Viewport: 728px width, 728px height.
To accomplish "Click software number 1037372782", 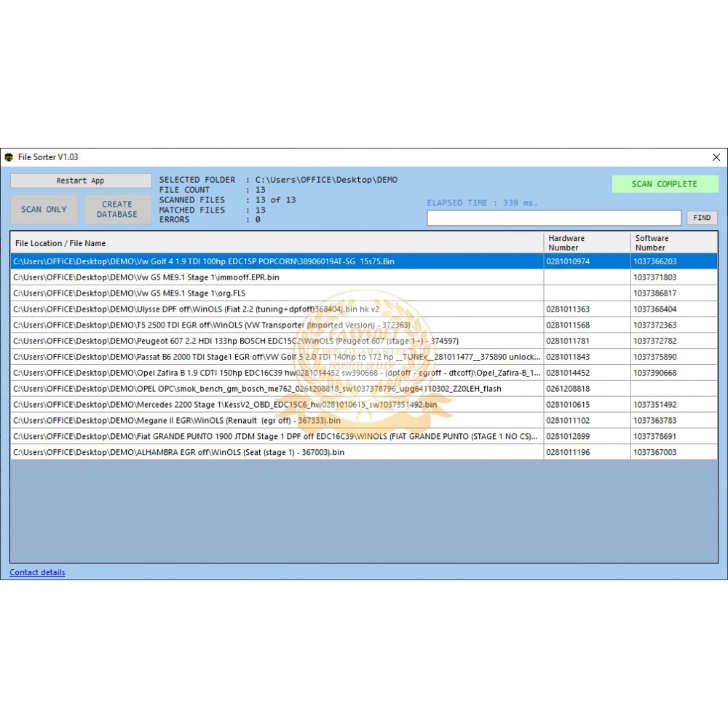I will tap(655, 341).
